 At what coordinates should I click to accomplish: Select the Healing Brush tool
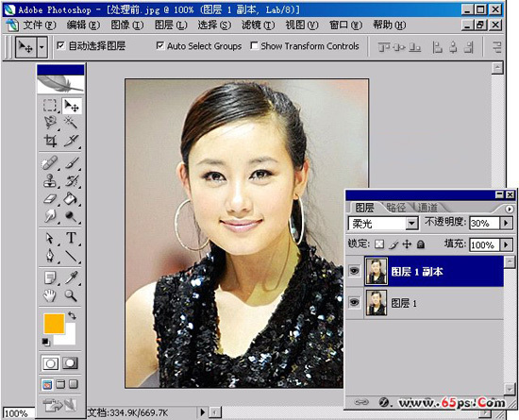[x=50, y=163]
